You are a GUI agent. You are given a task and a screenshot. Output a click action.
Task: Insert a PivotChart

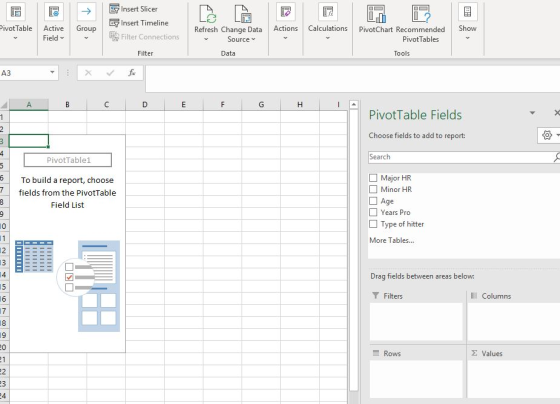coord(376,19)
